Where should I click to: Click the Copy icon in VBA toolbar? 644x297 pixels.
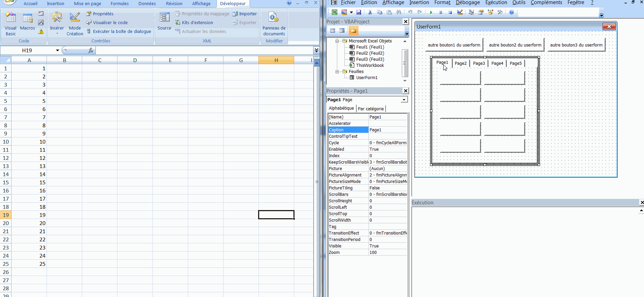(380, 12)
